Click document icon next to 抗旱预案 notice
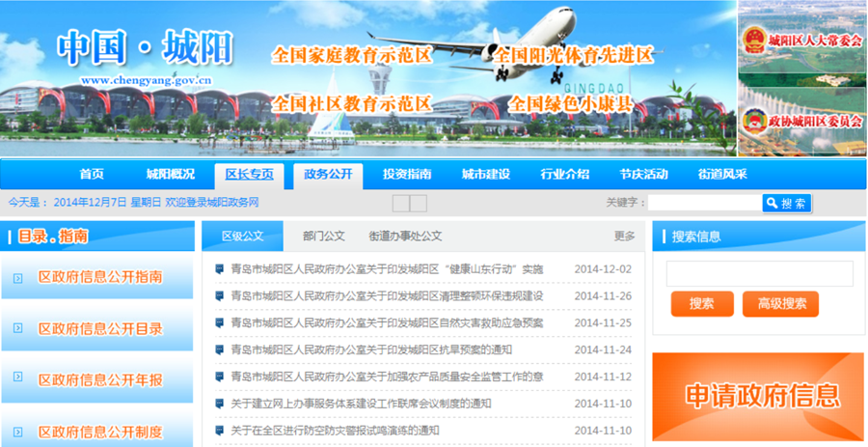Image resolution: width=868 pixels, height=447 pixels. click(221, 349)
